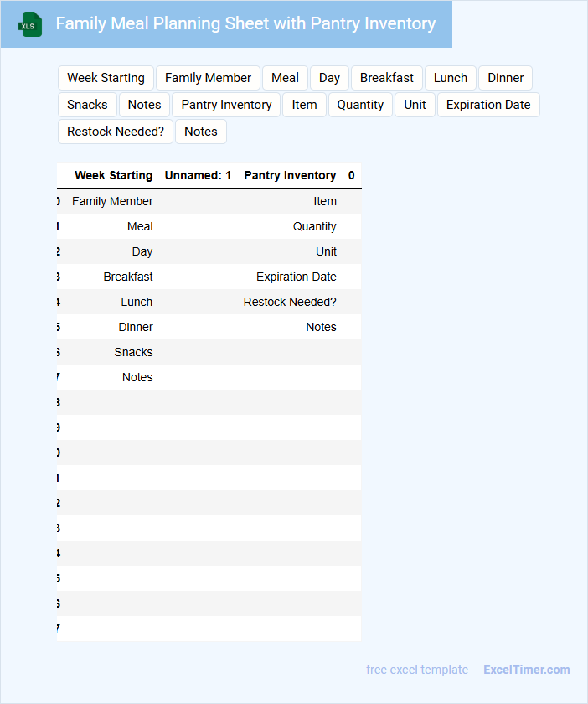Choose the Lunch tag
The image size is (588, 704).
tap(450, 78)
